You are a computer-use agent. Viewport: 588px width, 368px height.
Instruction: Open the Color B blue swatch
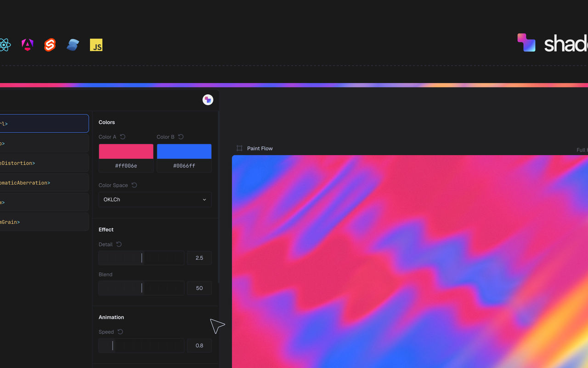pos(184,151)
